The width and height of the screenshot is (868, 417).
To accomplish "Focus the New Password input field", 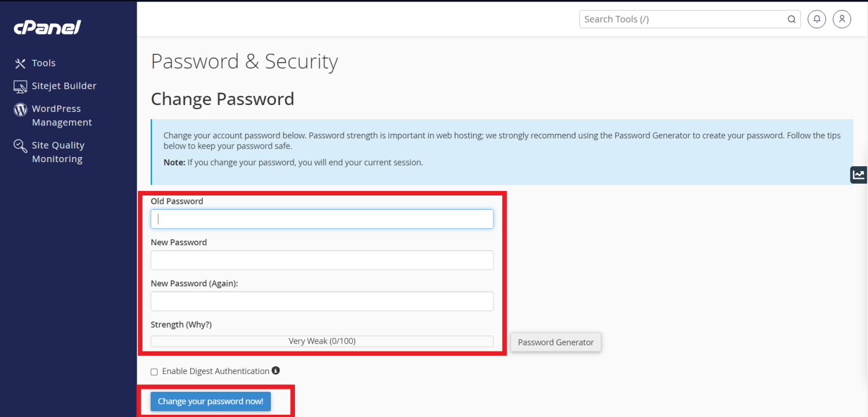I will (x=322, y=260).
